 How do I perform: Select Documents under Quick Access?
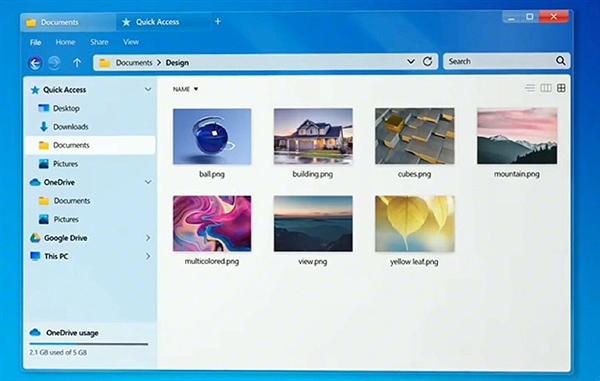click(x=90, y=145)
